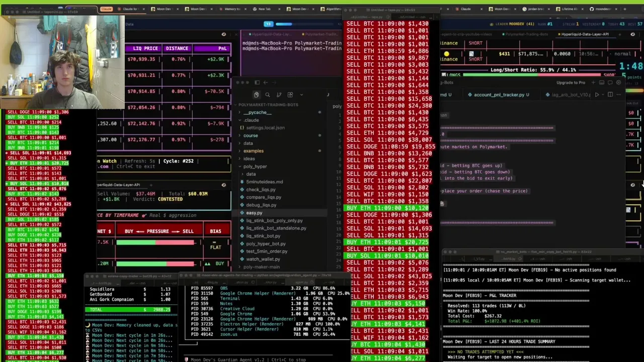Viewport: 644px width, 362px height.
Task: Open a new browser tab with plus
Action: pos(625,9)
